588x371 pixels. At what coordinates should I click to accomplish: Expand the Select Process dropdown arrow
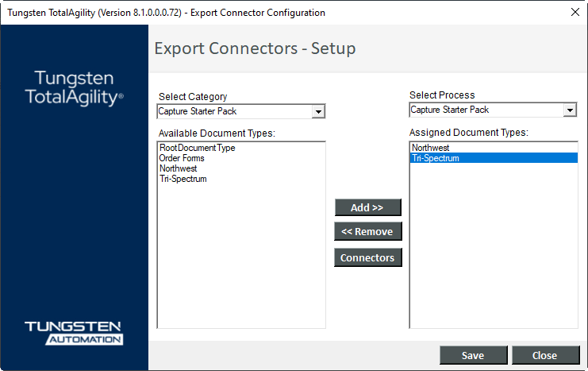point(570,110)
